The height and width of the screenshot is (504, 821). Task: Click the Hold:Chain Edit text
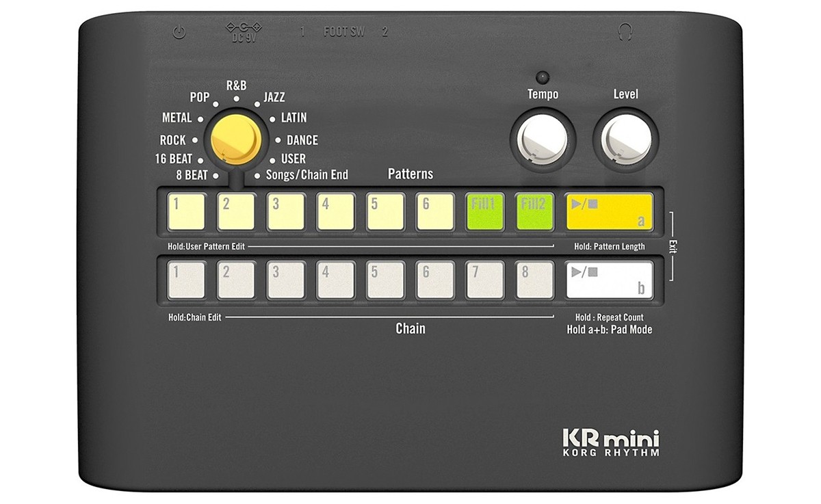point(194,317)
